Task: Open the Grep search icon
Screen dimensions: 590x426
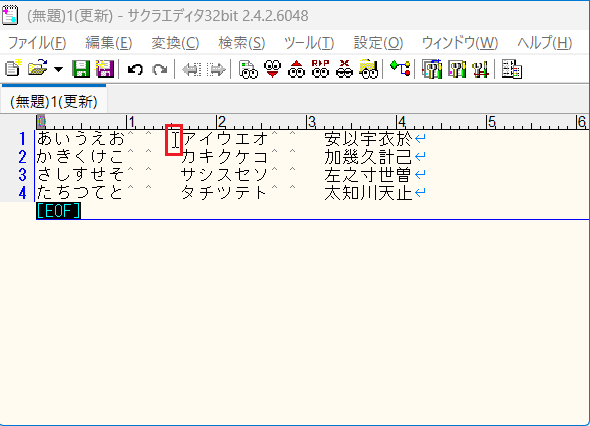Action: pyautogui.click(x=369, y=69)
